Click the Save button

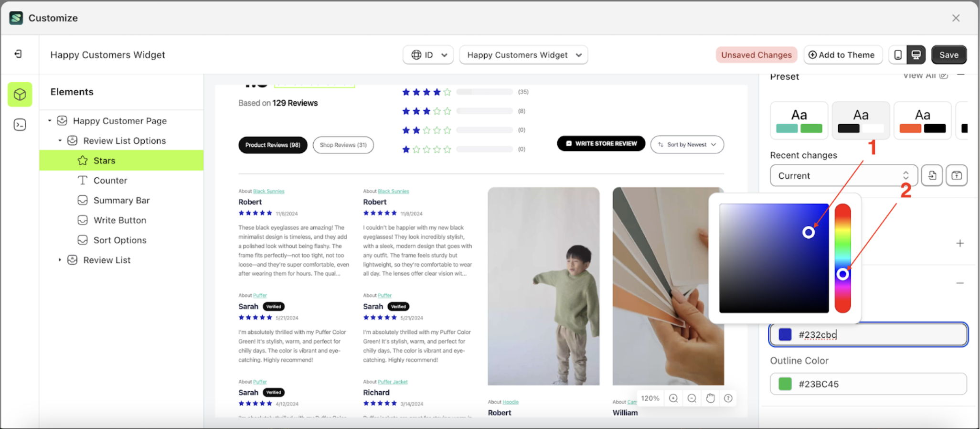(948, 55)
